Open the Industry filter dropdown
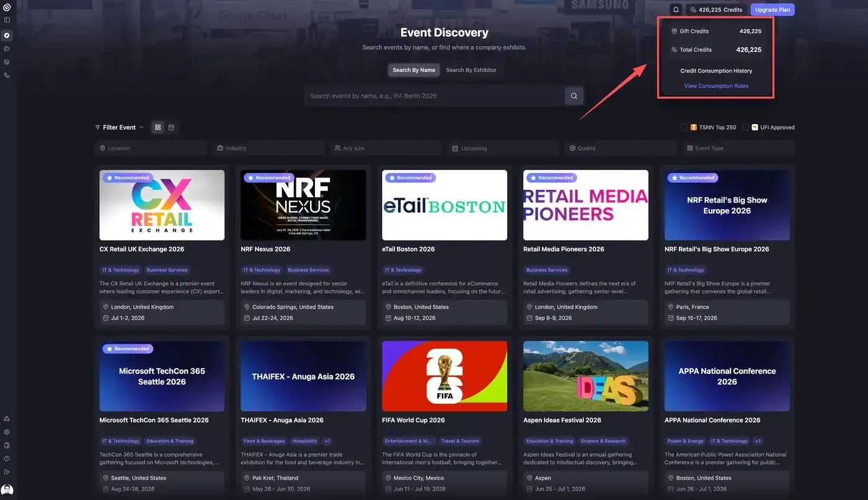Viewport: 868px width, 500px height. [268, 148]
